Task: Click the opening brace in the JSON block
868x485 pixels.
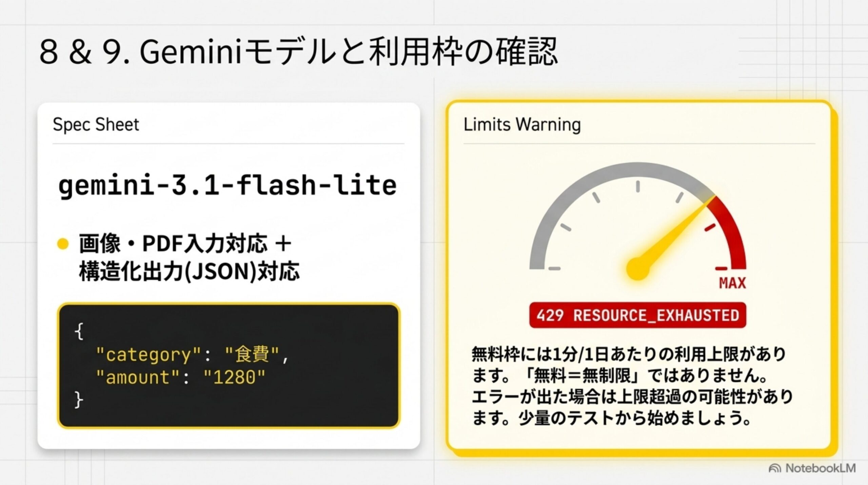Action: point(79,331)
